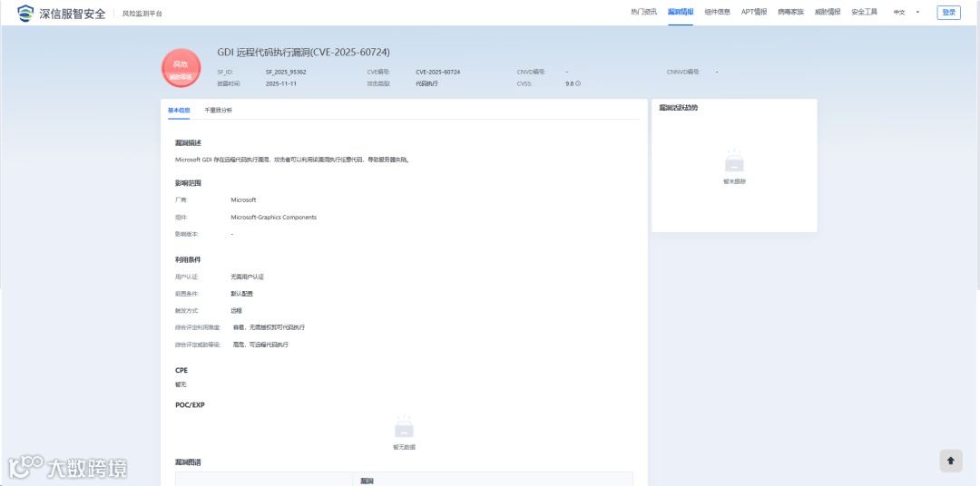Click the 远程 trigger method value
This screenshot has height=486, width=980.
coord(236,310)
